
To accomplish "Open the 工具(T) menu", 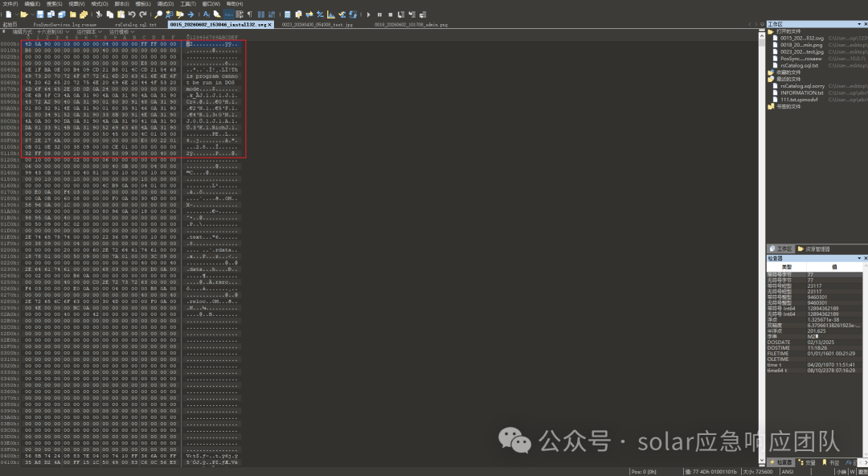I will click(x=188, y=4).
